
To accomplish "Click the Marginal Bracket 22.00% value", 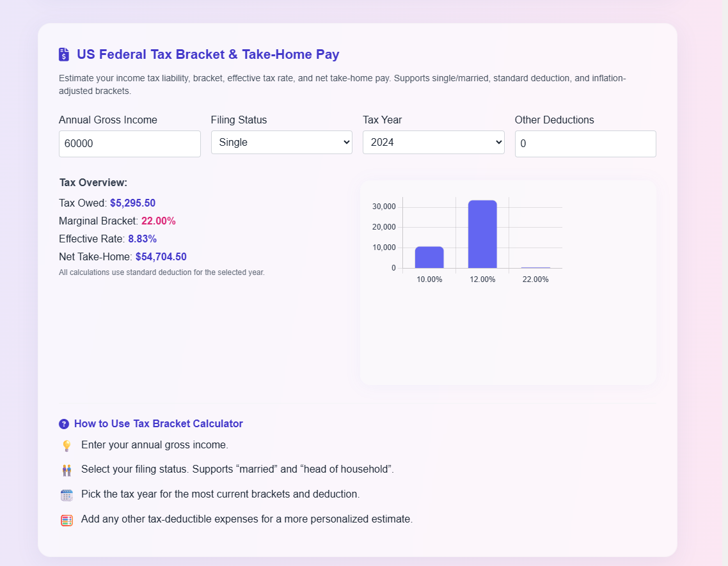I will pos(158,221).
